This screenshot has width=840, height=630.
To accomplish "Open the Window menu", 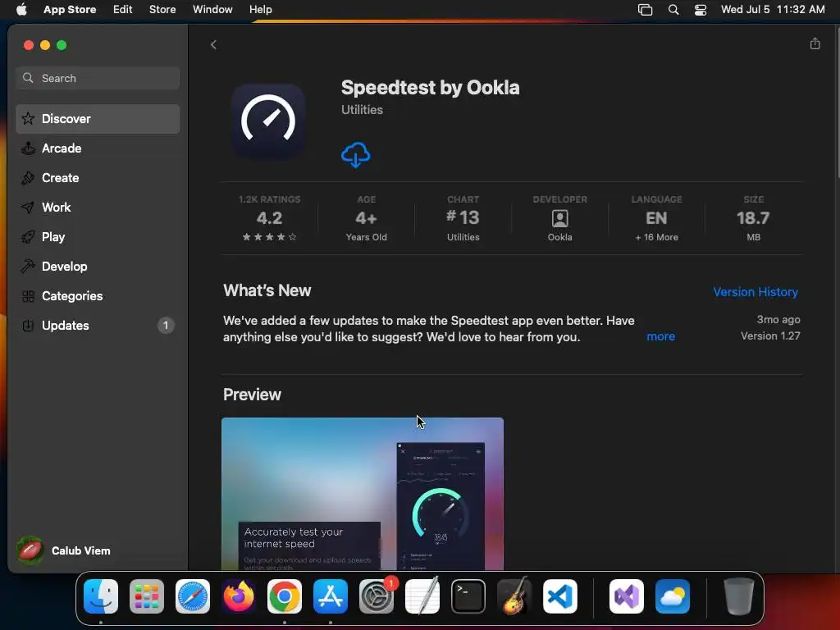I will [x=212, y=9].
